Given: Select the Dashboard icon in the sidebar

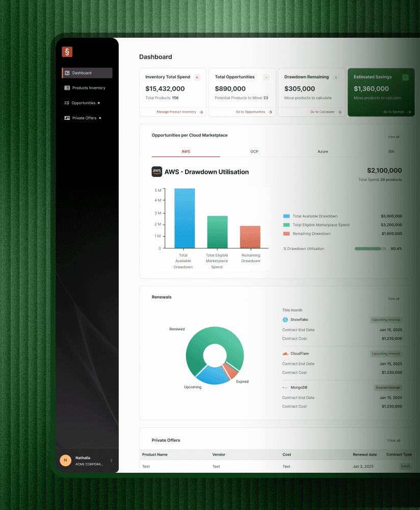Looking at the screenshot, I should (67, 72).
